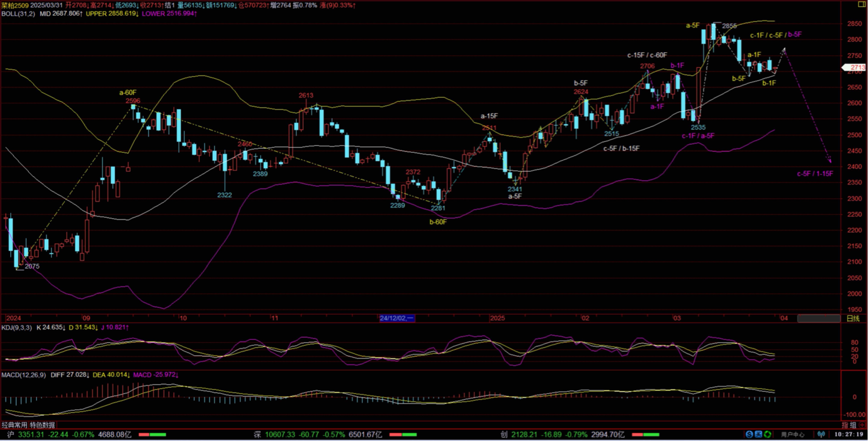Click the green circular refresh icon
The width and height of the screenshot is (868, 441).
coord(767,435)
